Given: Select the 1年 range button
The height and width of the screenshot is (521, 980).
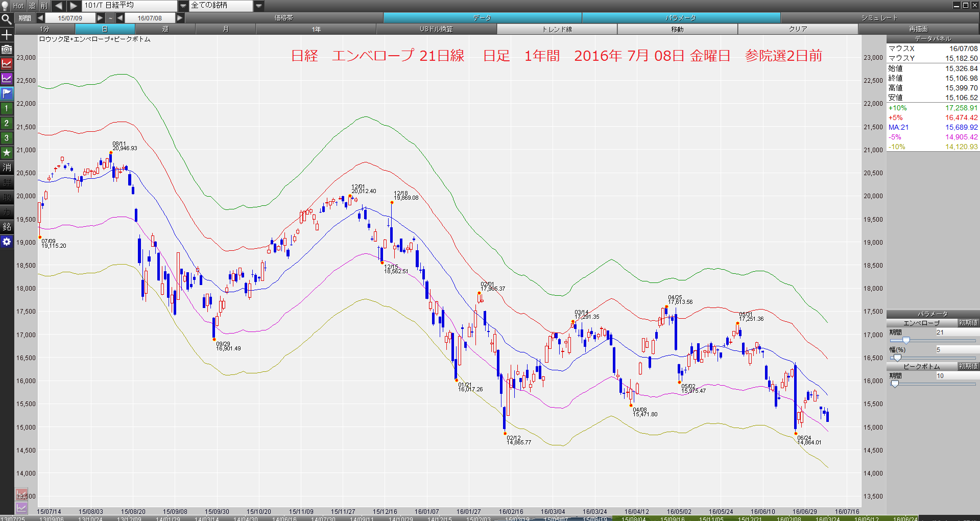Looking at the screenshot, I should [316, 29].
